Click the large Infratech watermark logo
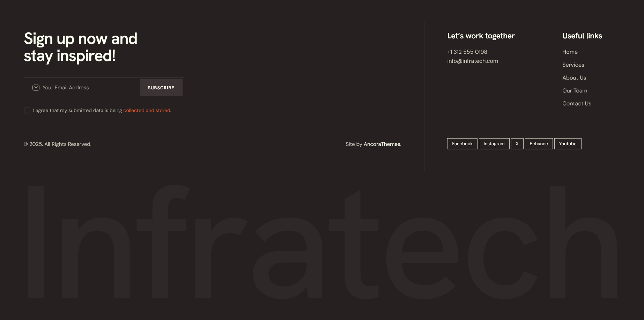 coord(322,244)
